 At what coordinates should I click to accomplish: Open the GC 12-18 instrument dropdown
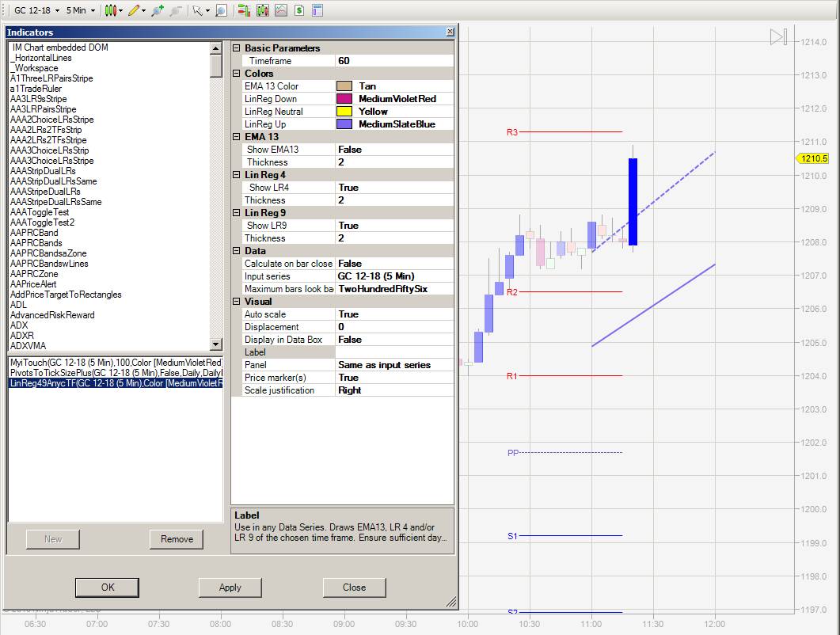click(36, 10)
